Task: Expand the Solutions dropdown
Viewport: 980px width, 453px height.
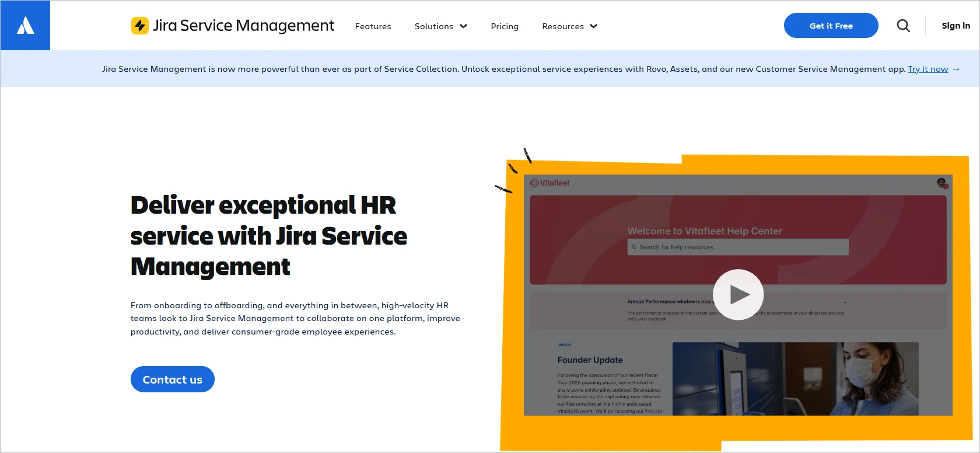Action: [441, 26]
